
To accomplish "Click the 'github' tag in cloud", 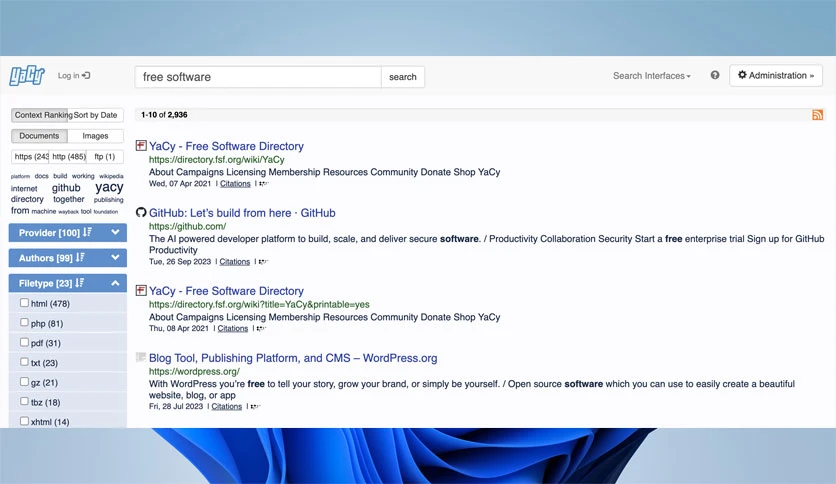I will pyautogui.click(x=66, y=188).
